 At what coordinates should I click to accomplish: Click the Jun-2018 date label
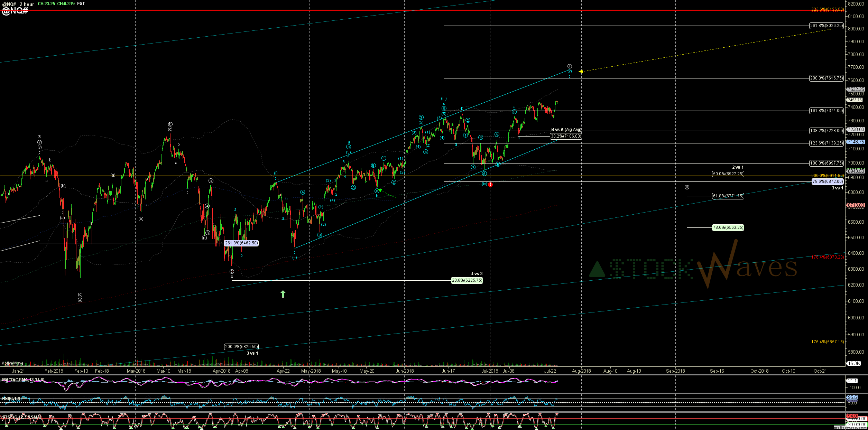pyautogui.click(x=405, y=371)
